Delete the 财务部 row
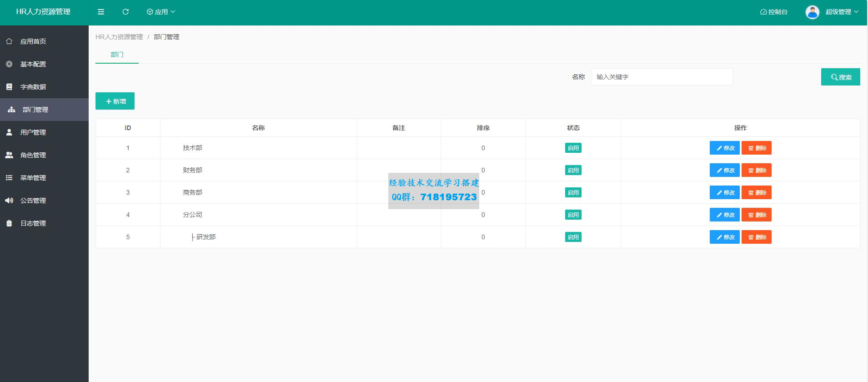This screenshot has width=868, height=382. coord(756,170)
